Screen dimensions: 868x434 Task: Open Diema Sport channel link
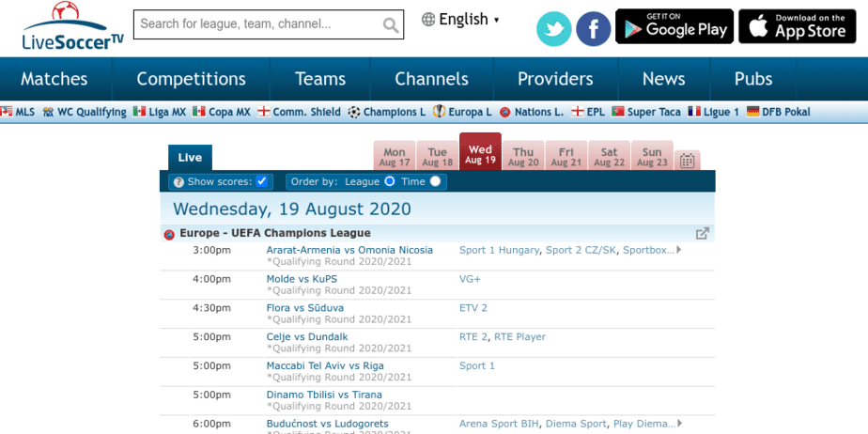pyautogui.click(x=576, y=424)
